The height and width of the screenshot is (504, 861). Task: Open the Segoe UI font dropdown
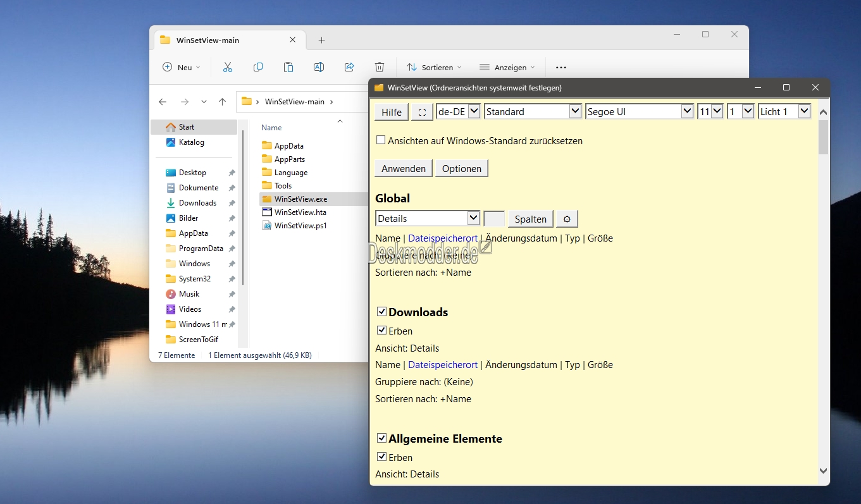click(640, 111)
